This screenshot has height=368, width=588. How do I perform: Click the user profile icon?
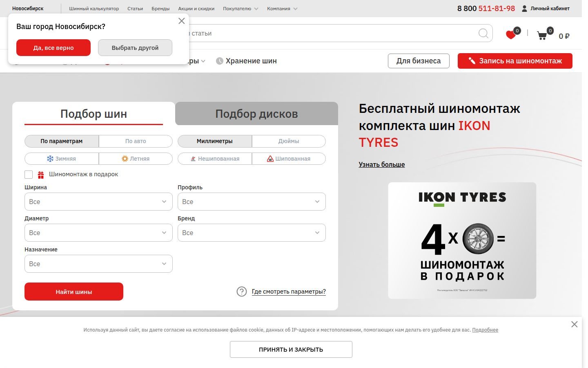525,9
